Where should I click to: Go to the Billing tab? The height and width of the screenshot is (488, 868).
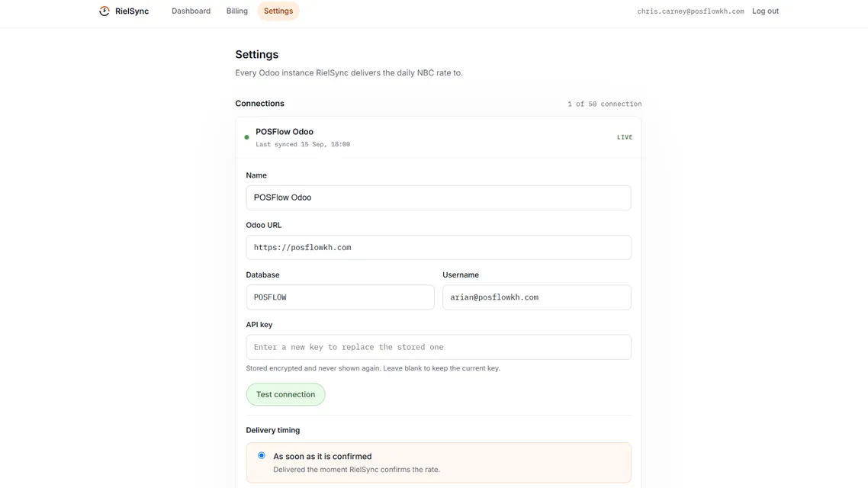coord(237,11)
